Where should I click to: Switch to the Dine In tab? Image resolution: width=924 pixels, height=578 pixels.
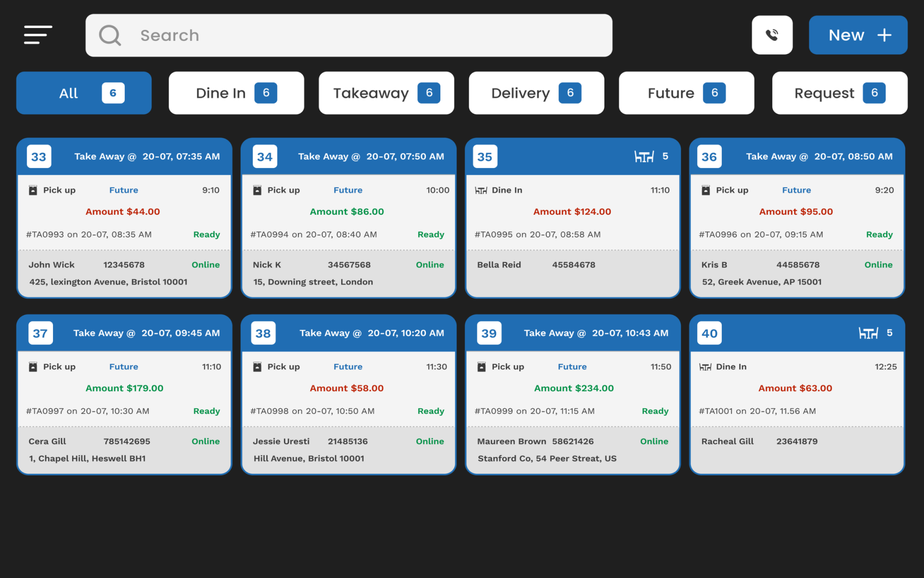coord(236,93)
